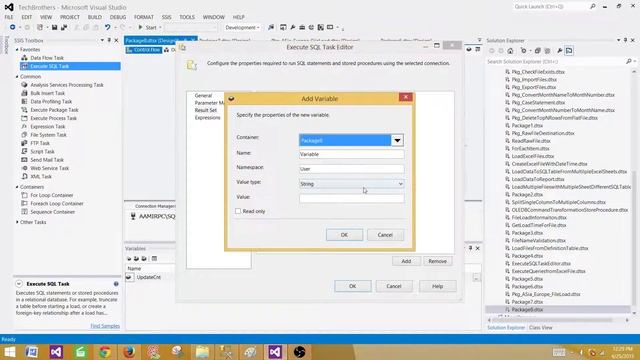Viewport: 640px width, 360px height.
Task: Open Pkg_ImportFiles.dtsx in Solution Explorer
Action: click(x=534, y=80)
